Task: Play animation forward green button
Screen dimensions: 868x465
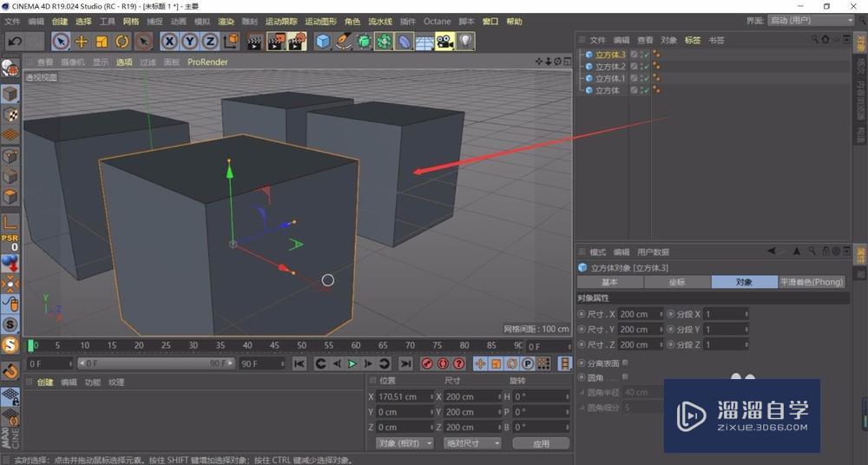Action: (x=352, y=363)
